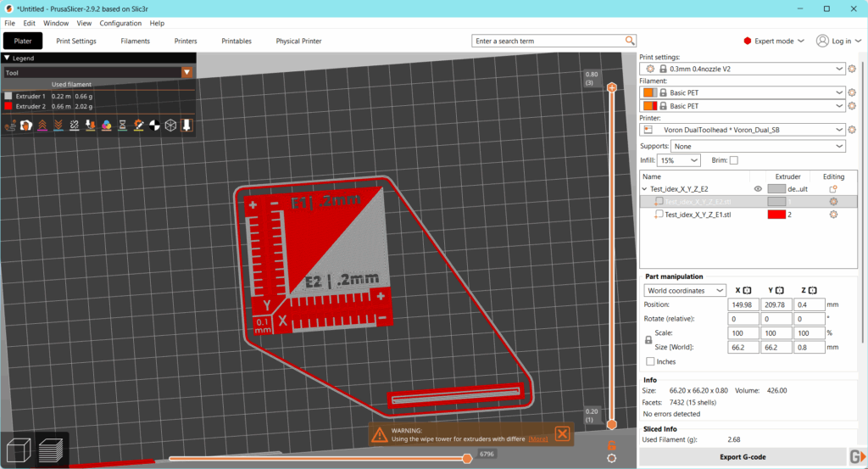Enable the Brim checkbox
The height and width of the screenshot is (469, 868).
pyautogui.click(x=734, y=160)
